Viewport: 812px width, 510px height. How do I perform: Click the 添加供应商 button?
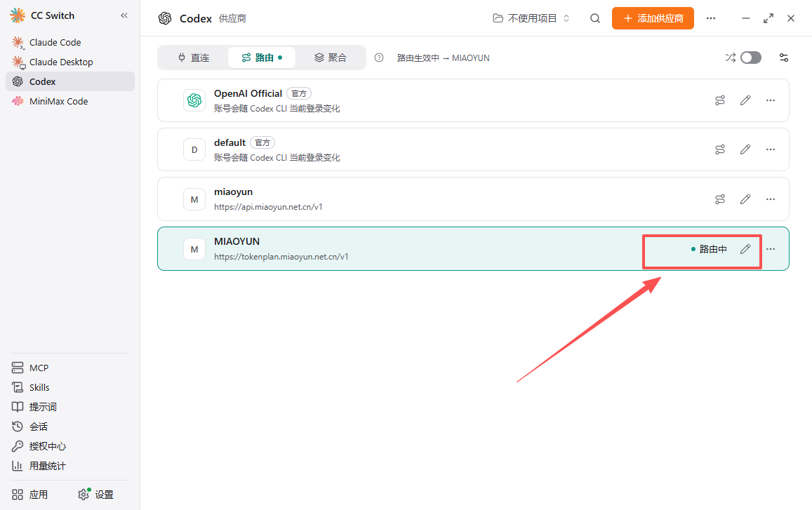(x=653, y=18)
